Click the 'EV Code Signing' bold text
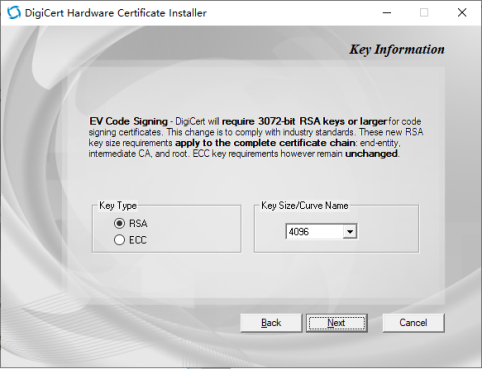The image size is (482, 369). [x=128, y=121]
